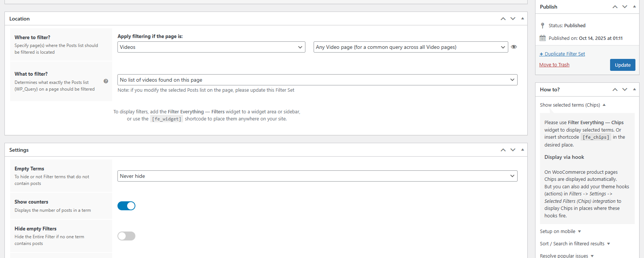Open the Empty Terms Never hide dropdown
Viewport: 644px width, 258px height.
click(317, 176)
